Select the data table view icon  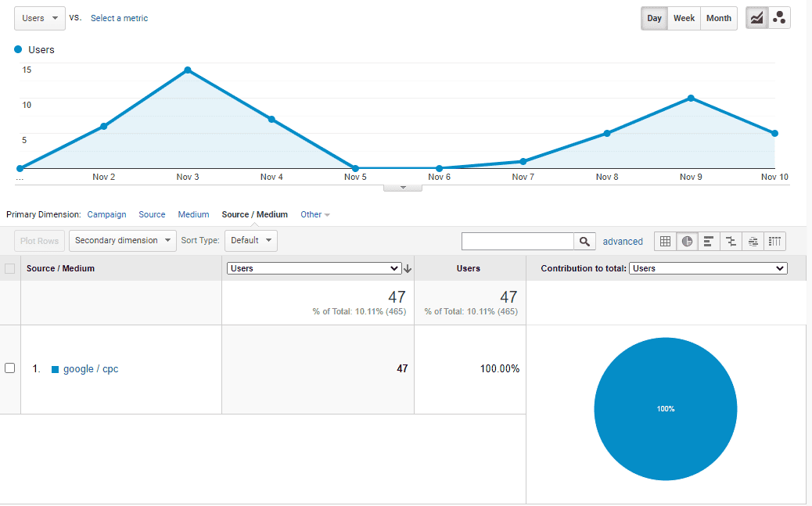(665, 242)
